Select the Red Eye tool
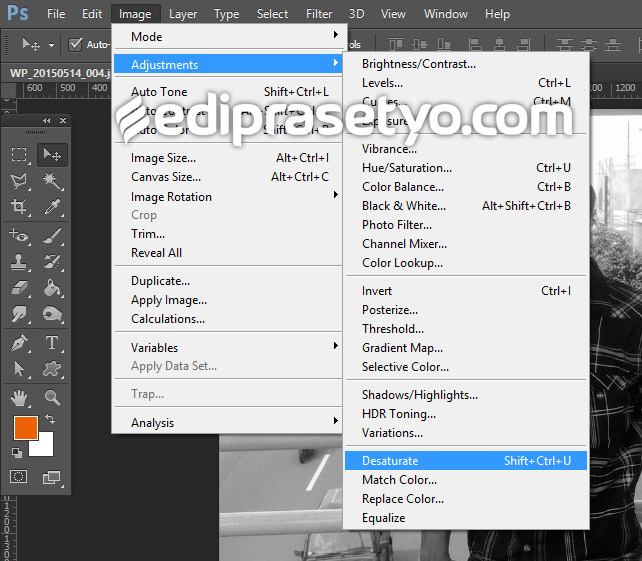 click(x=19, y=235)
